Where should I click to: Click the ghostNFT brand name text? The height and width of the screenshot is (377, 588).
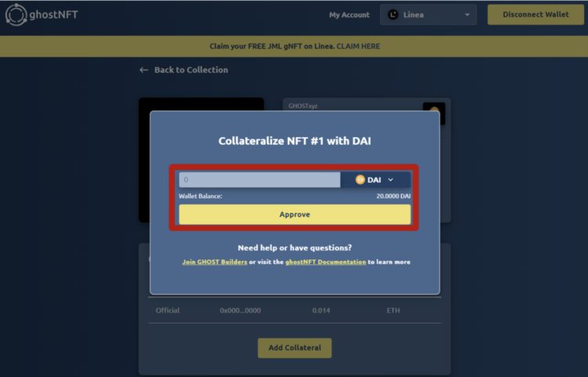click(x=56, y=15)
